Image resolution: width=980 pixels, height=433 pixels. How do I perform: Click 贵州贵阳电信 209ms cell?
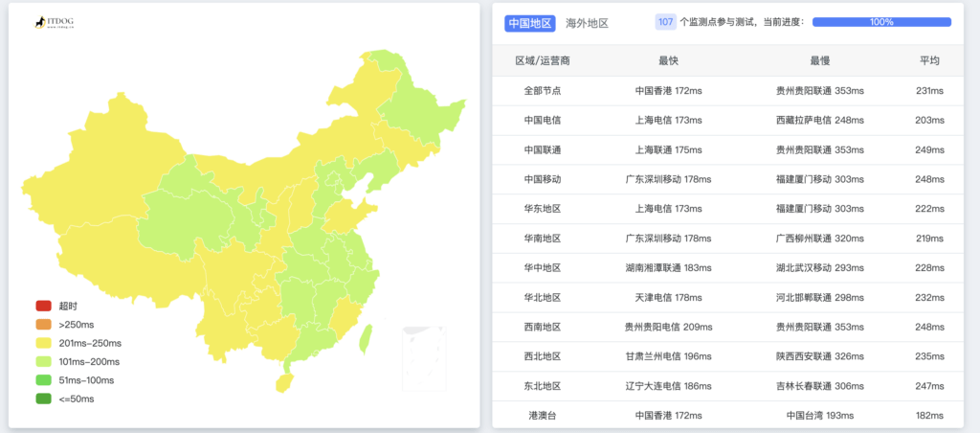668,327
